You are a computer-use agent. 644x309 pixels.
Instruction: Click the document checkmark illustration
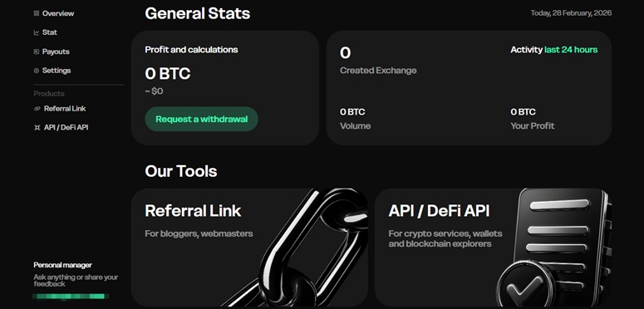554,248
